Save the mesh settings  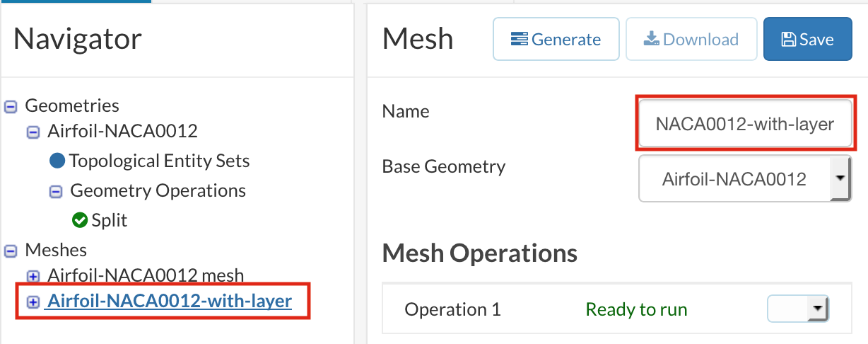tap(807, 40)
